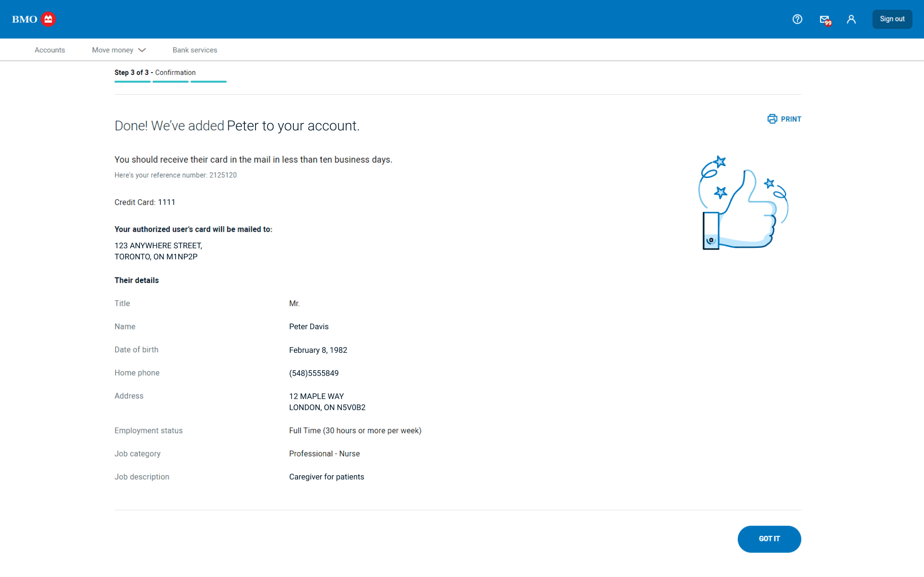The image size is (924, 577).
Task: Click the first progress step bar
Action: point(133,82)
